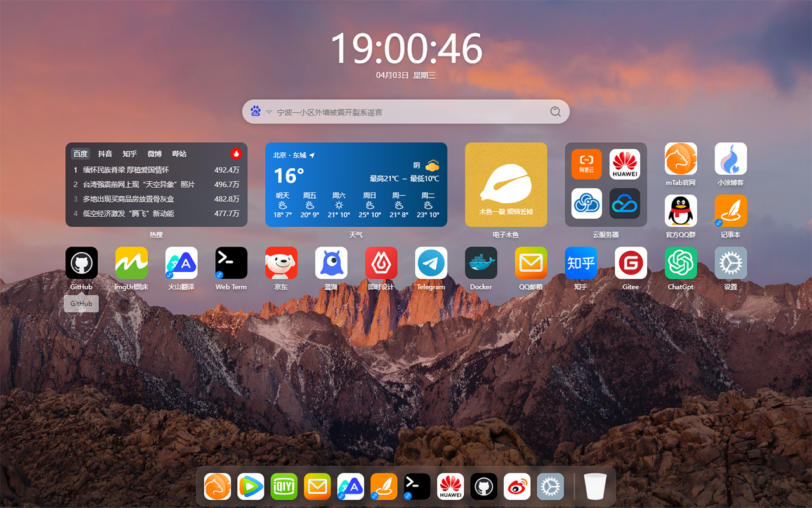Select the 微博 hot search tab

(155, 154)
